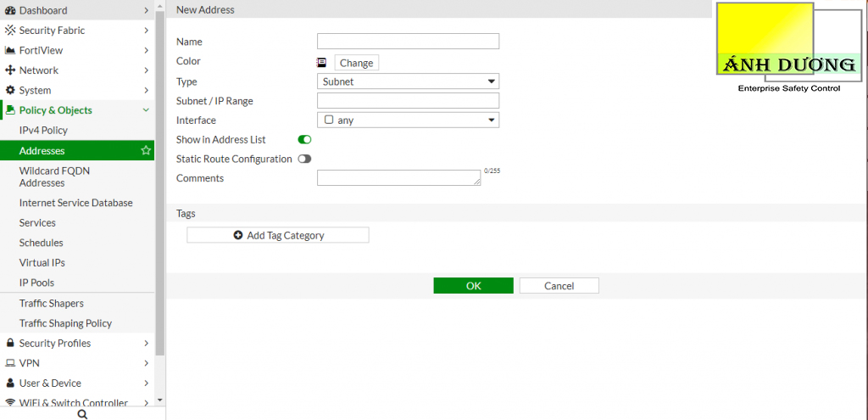Collapse the Policy & Objects section
Screen dimensions: 868x420
click(x=146, y=110)
